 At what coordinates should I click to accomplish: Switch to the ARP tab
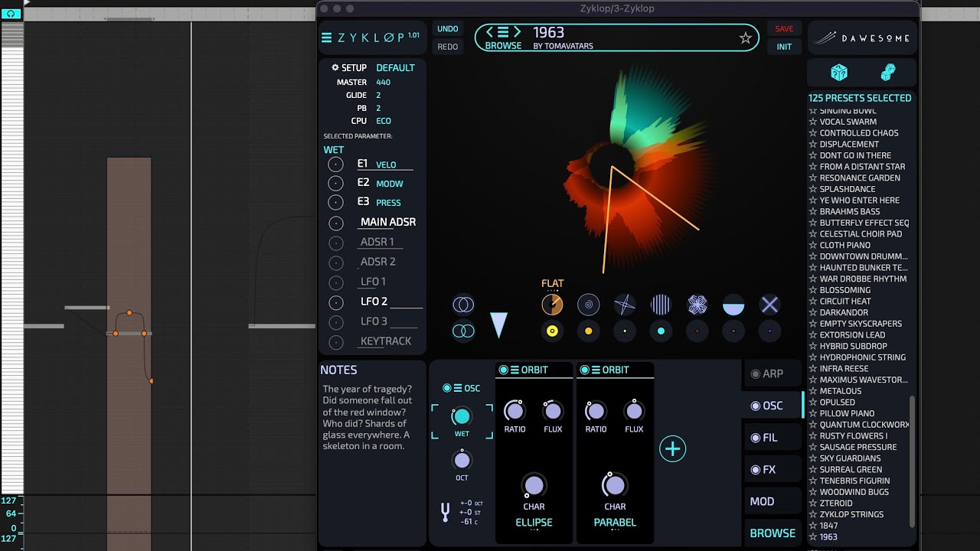tap(772, 373)
